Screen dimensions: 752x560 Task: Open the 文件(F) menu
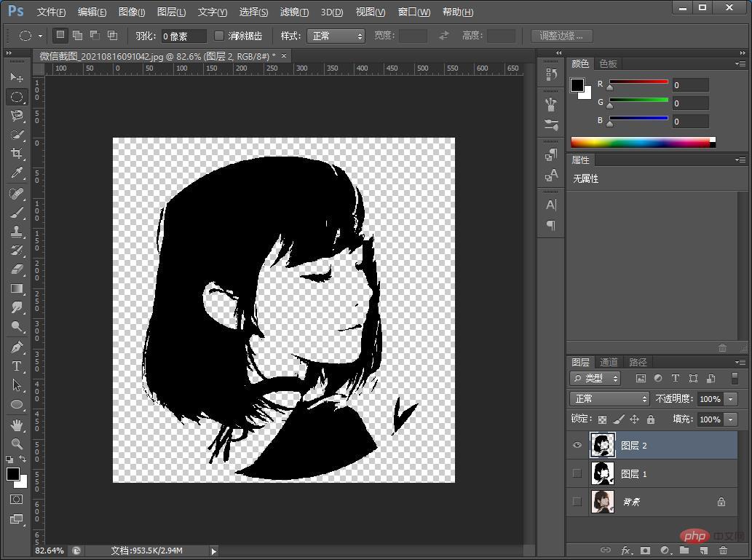pos(51,12)
